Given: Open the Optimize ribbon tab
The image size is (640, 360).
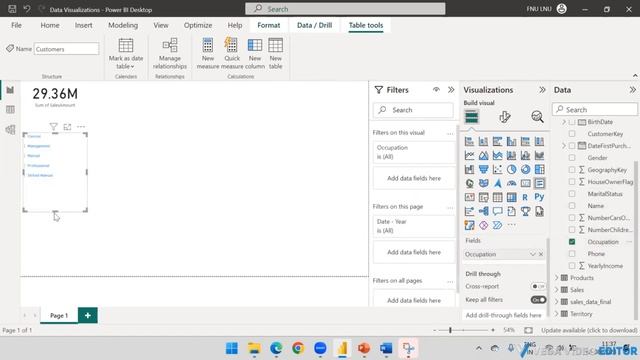Looking at the screenshot, I should click(x=198, y=25).
